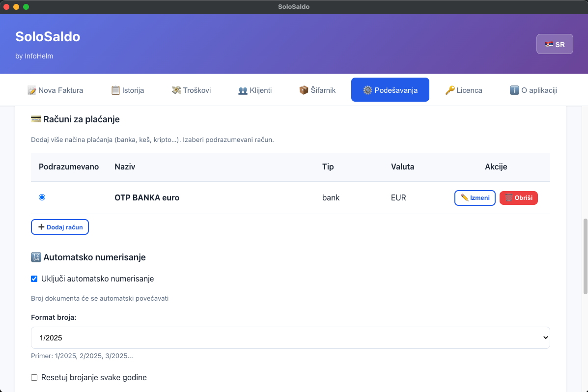
Task: Toggle Uključi automatsko numerisanje checkbox
Action: click(x=34, y=279)
